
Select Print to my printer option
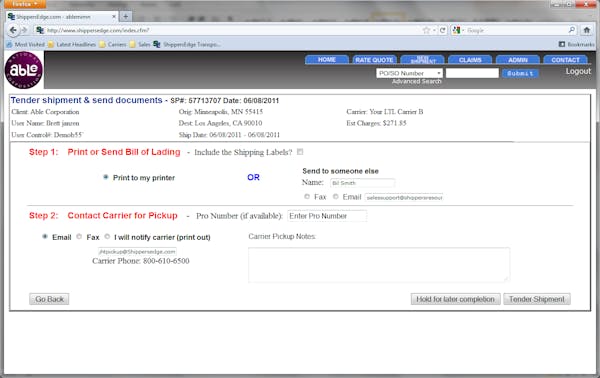coord(106,177)
